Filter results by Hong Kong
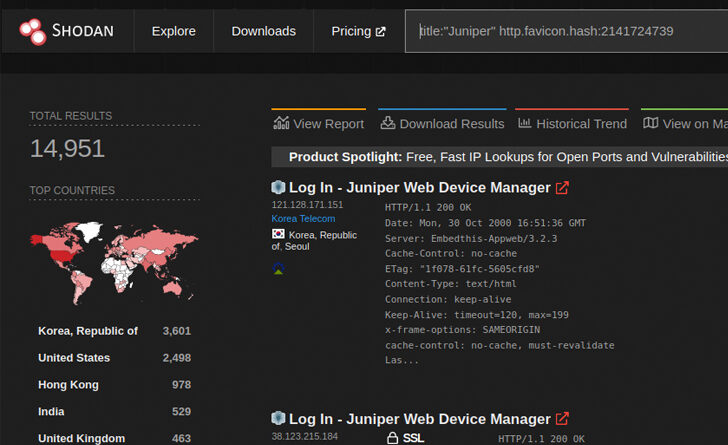The width and height of the screenshot is (728, 445). [x=68, y=385]
